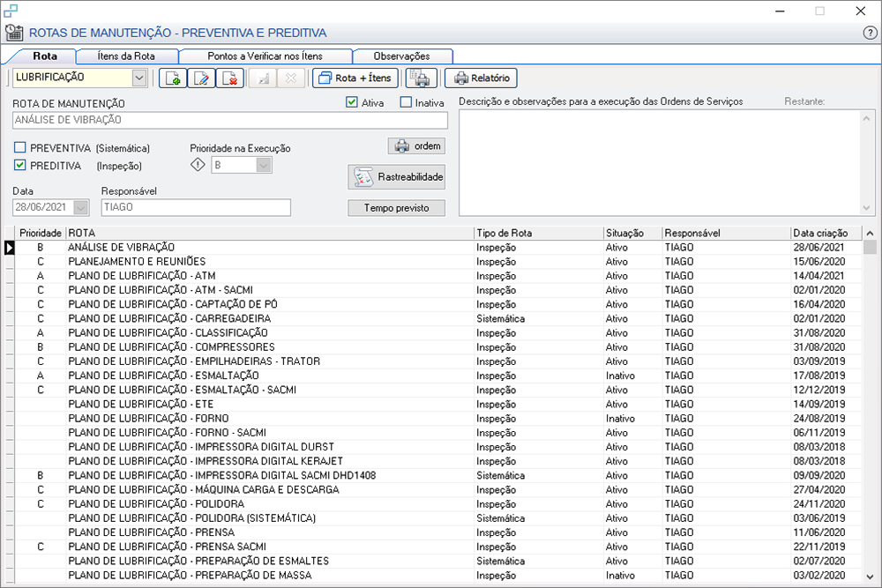Screen dimensions: 882x588
Task: Open Rastreabilidade
Action: [x=397, y=177]
